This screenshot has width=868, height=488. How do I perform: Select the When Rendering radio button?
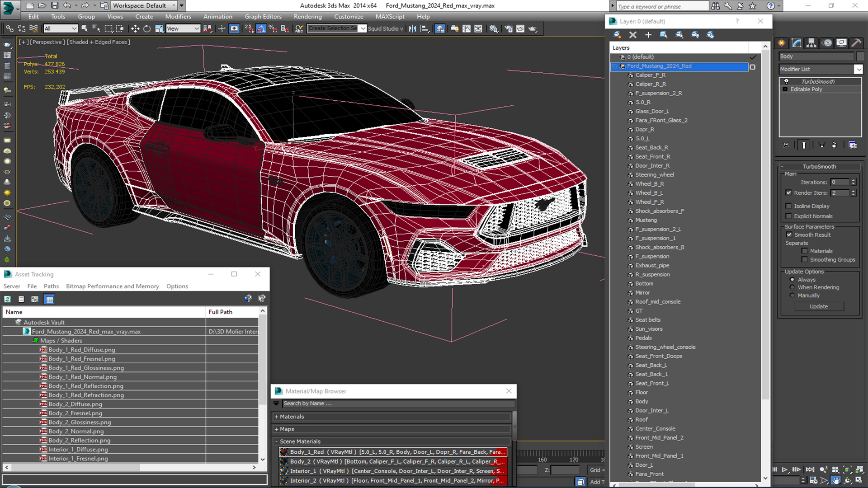[x=792, y=287]
